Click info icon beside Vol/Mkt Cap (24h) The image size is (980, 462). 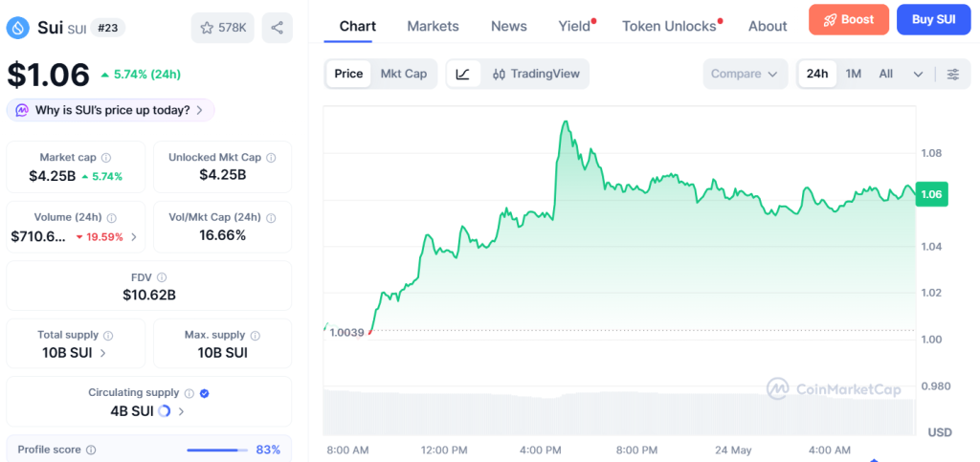click(x=271, y=217)
